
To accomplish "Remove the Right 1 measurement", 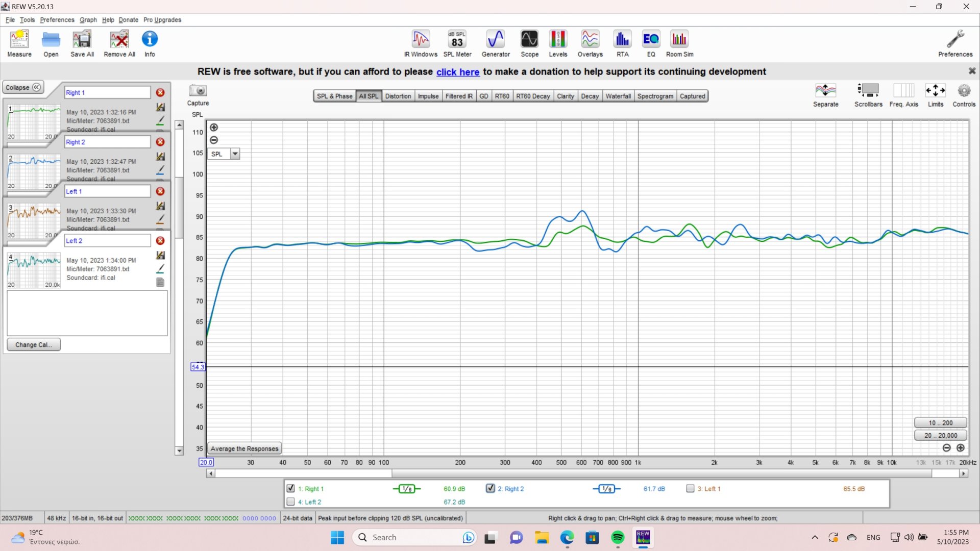I will (160, 92).
